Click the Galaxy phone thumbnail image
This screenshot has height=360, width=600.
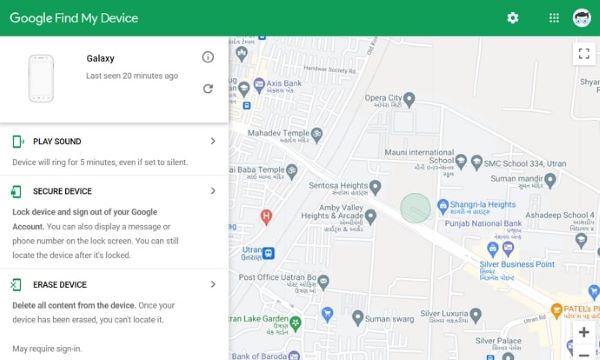click(x=41, y=78)
